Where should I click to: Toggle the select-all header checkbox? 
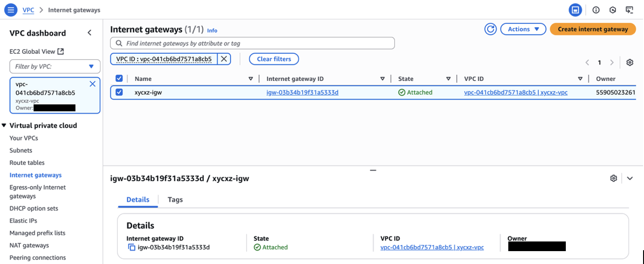click(119, 79)
